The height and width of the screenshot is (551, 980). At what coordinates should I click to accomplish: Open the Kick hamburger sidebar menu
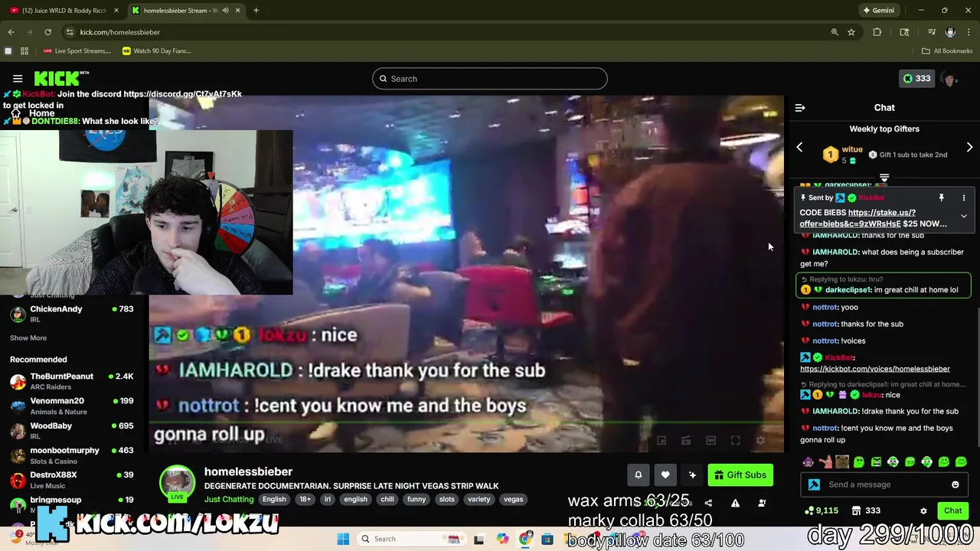18,79
